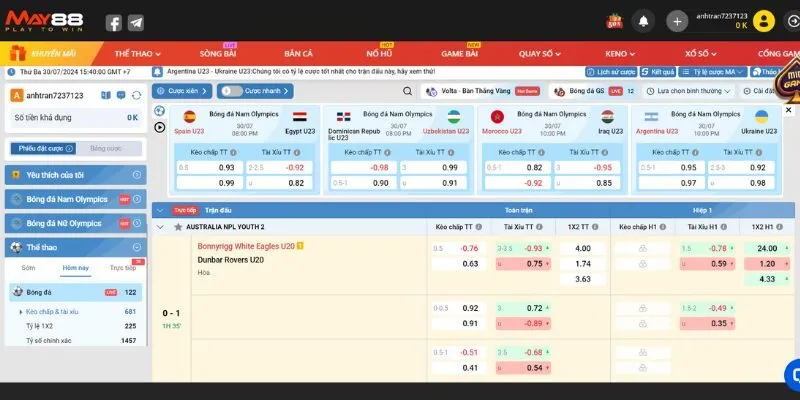Click the plus deposit icon
The height and width of the screenshot is (400, 800).
[x=677, y=21]
